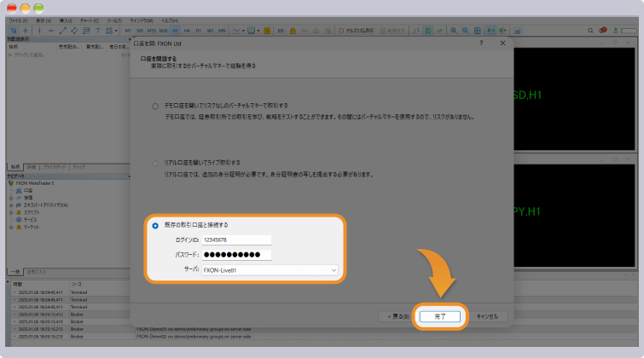Open the 表示 (View) menu
The image size is (644, 358).
point(44,20)
